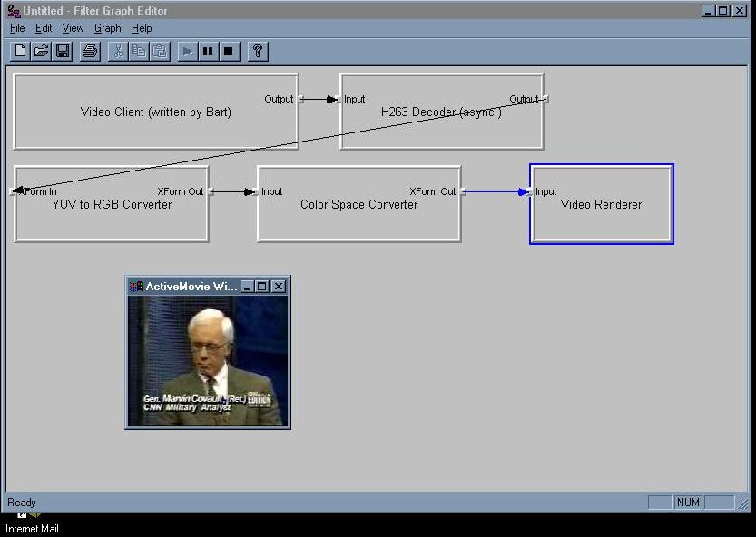Save the graph using the floppy disk icon
This screenshot has width=756, height=537.
[x=63, y=51]
